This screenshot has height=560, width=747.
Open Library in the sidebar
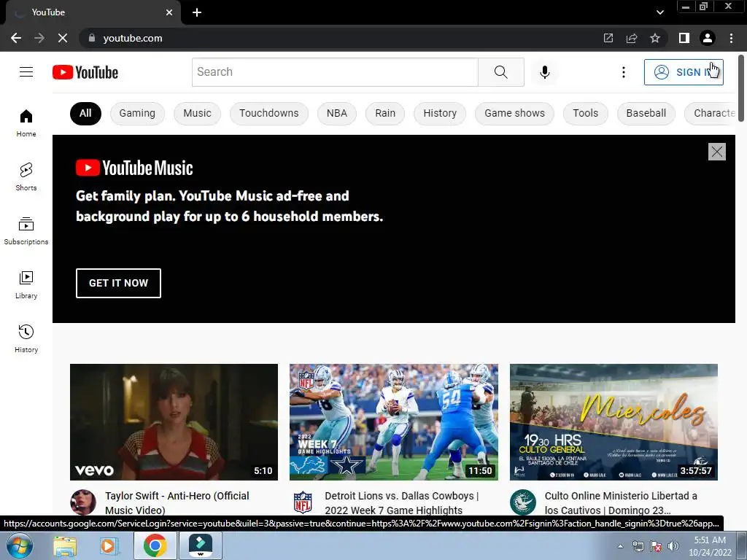click(26, 285)
